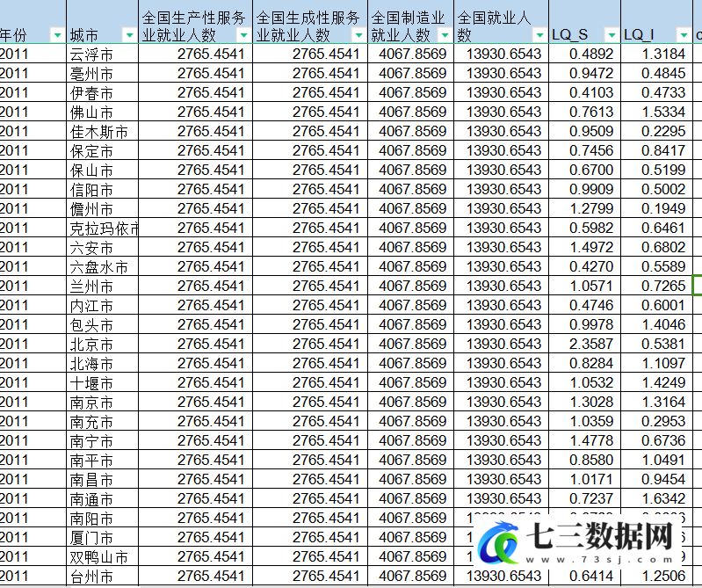Select the 包头市 city cell
The width and height of the screenshot is (702, 588).
click(x=102, y=324)
